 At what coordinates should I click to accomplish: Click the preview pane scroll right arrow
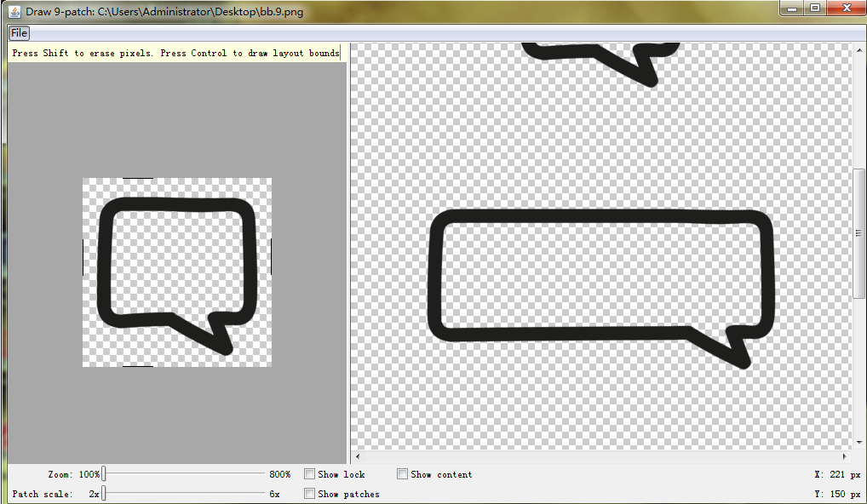[844, 456]
